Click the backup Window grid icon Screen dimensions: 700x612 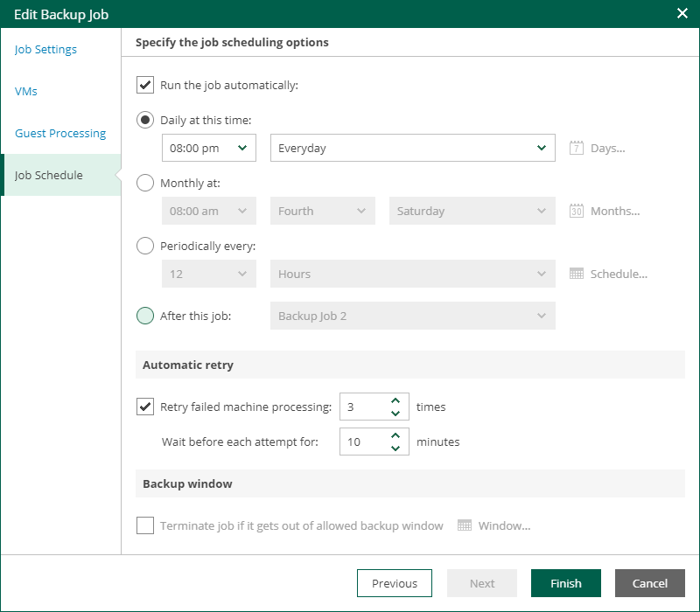point(465,525)
